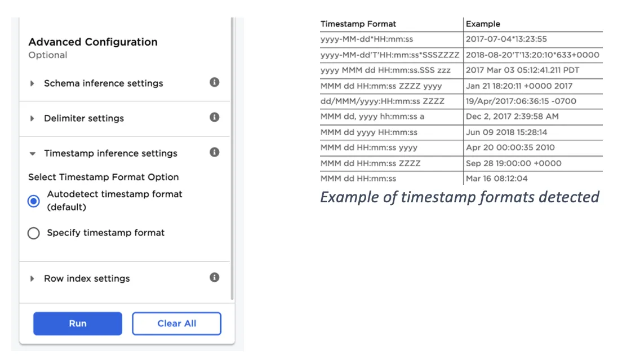Click example 19/Apr/2017:06:36:15 -0700

point(521,101)
